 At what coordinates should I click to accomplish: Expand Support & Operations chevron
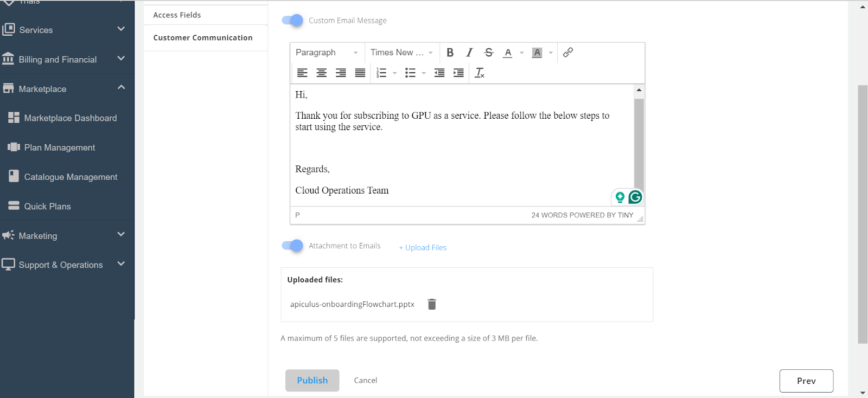pos(121,264)
